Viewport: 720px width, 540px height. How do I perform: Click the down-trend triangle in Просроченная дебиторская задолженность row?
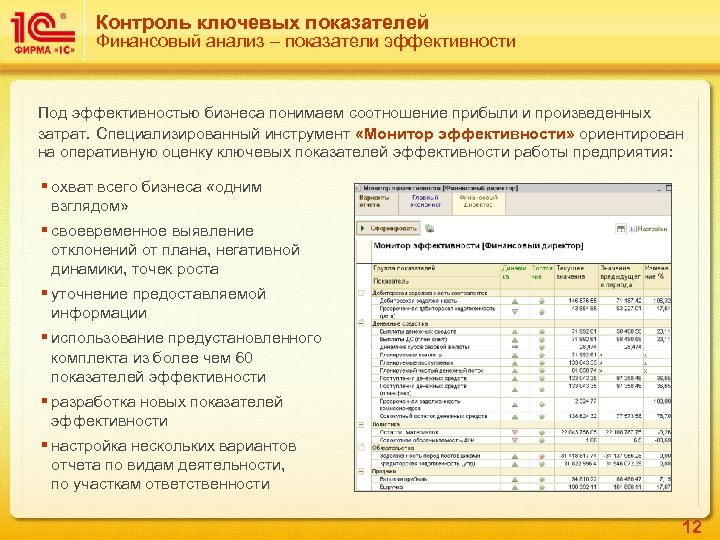[515, 312]
